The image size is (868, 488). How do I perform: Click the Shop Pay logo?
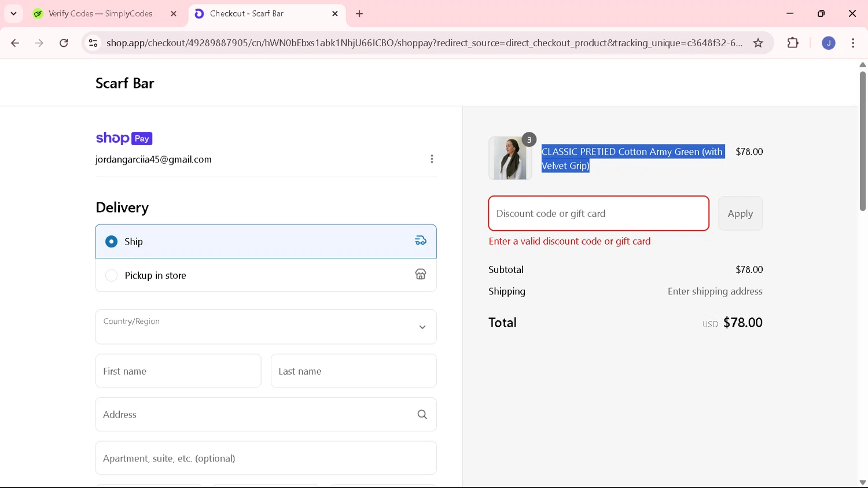click(x=124, y=138)
